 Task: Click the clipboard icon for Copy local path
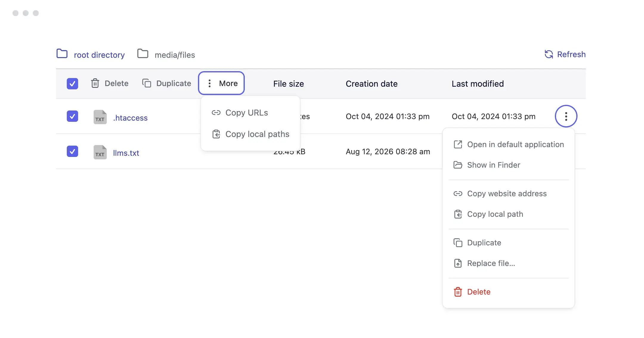click(x=458, y=214)
